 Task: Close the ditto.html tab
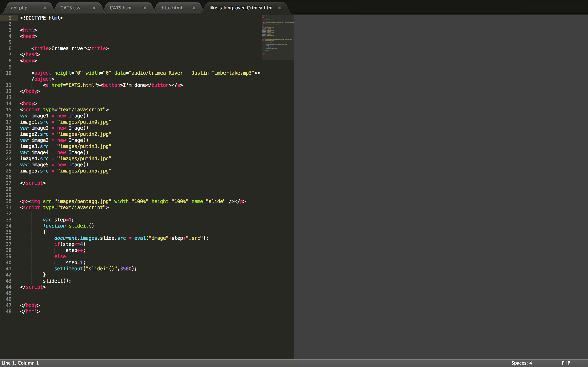pyautogui.click(x=194, y=8)
